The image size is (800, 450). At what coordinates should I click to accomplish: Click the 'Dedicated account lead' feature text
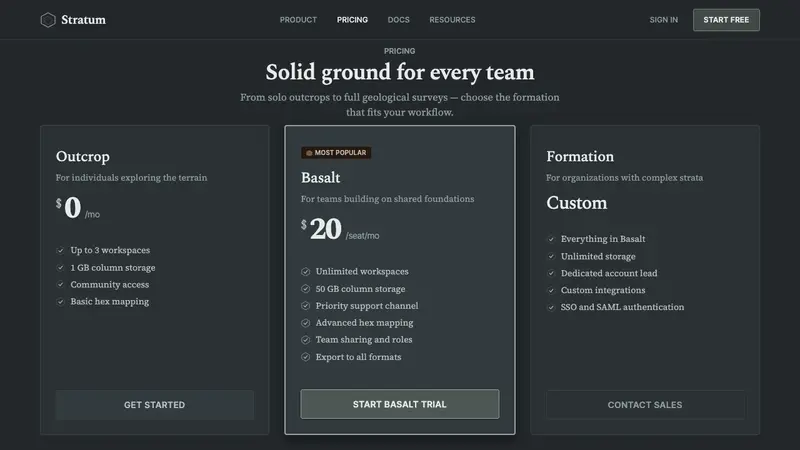pos(609,273)
